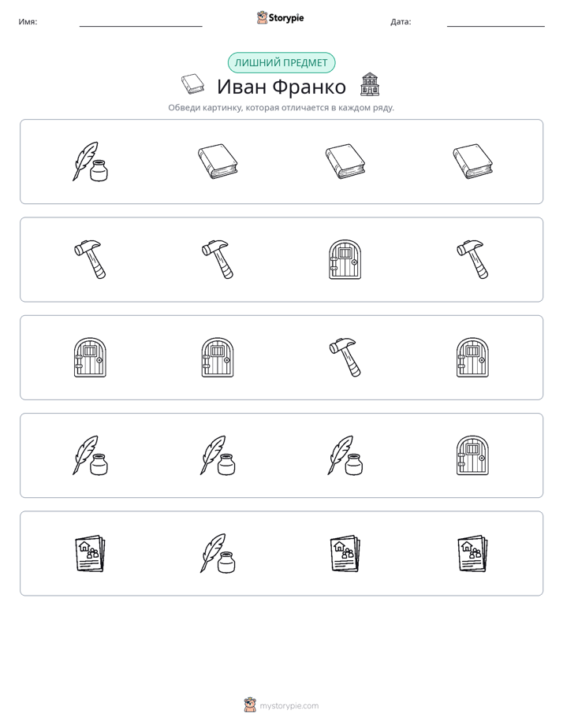
Task: Mark the quill among the brochures in the last row
Action: pyautogui.click(x=218, y=553)
